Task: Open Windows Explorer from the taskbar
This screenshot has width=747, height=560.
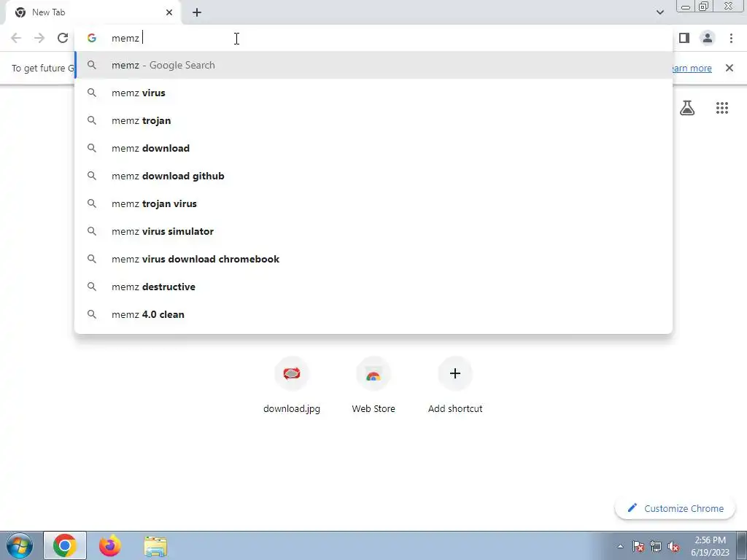Action: tap(155, 547)
